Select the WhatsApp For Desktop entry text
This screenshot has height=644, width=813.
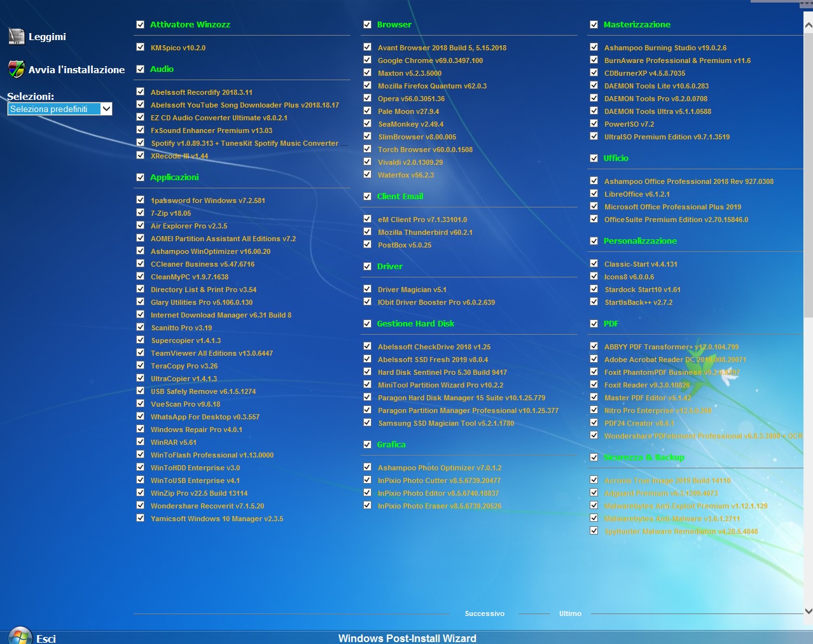point(205,417)
